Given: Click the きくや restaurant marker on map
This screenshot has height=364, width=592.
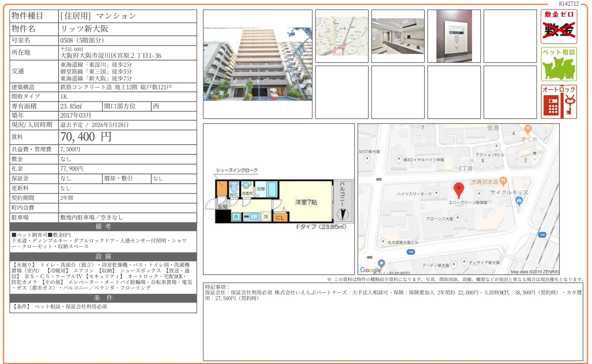Looking at the screenshot, I should (x=528, y=129).
